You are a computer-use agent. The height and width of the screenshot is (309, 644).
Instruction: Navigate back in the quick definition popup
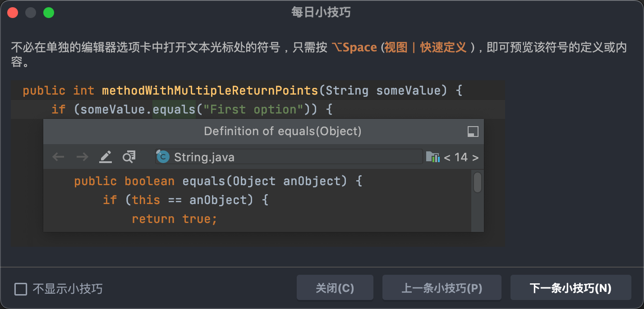click(58, 157)
